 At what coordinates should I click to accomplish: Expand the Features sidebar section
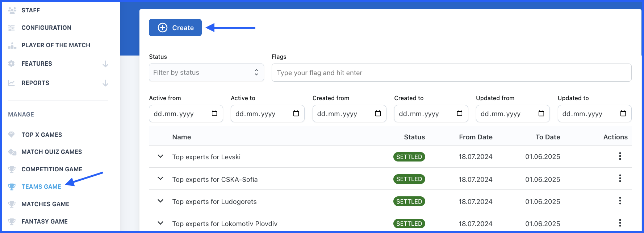tap(105, 64)
